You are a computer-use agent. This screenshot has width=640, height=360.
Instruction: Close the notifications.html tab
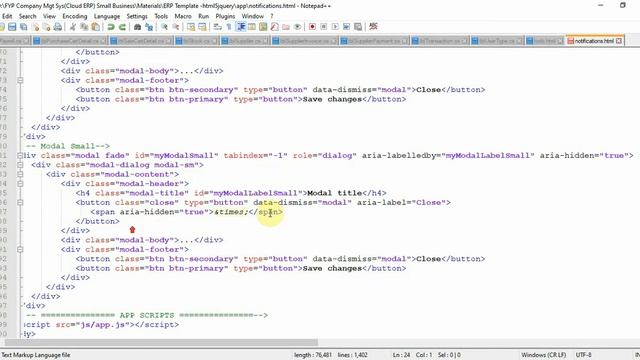619,41
